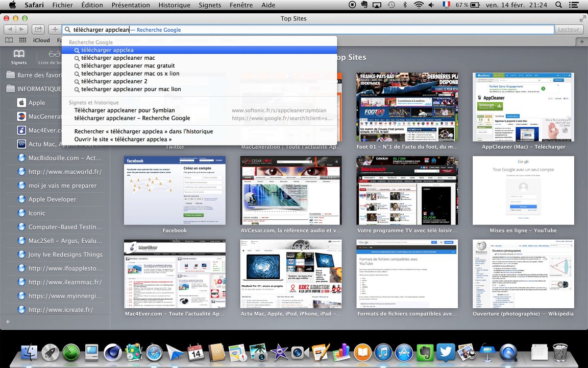Open 'Formats de fichiers compatibles' thumbnail

pos(407,274)
